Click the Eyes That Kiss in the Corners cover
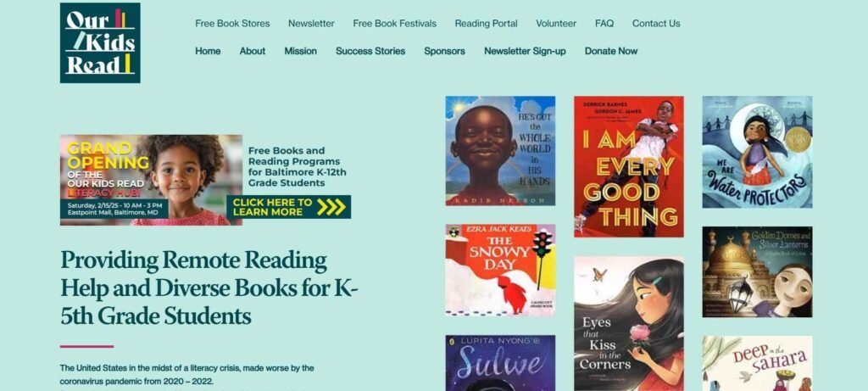 (629, 323)
